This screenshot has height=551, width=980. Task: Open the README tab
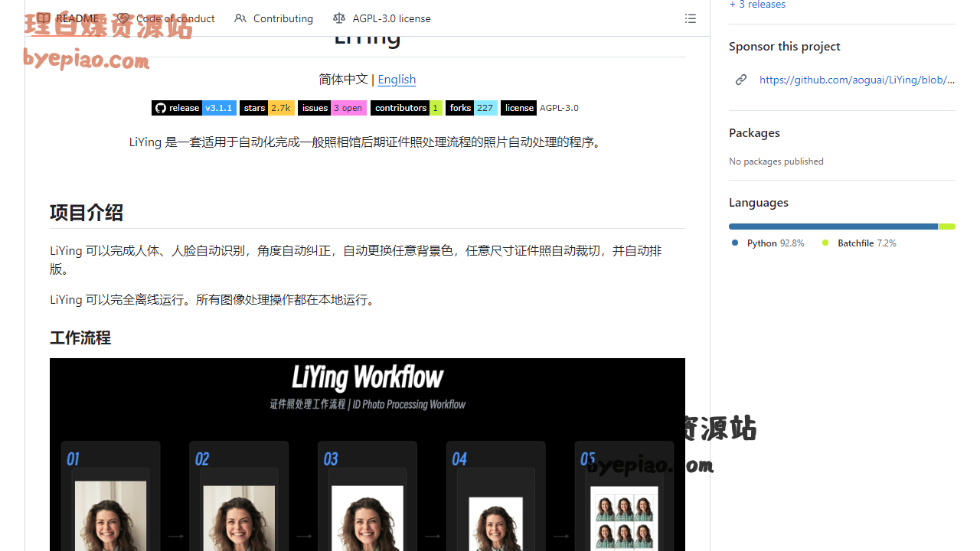67,18
